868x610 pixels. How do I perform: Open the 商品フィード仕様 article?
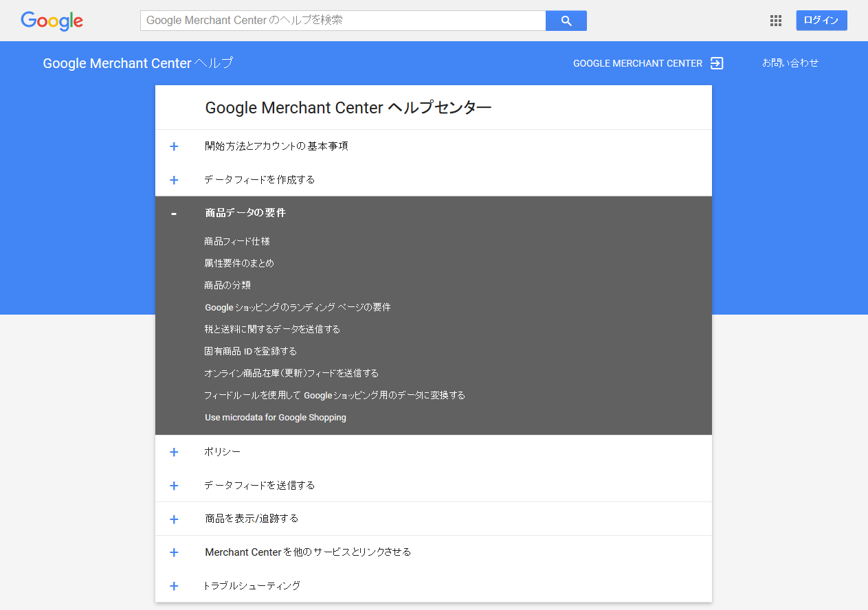(x=237, y=242)
